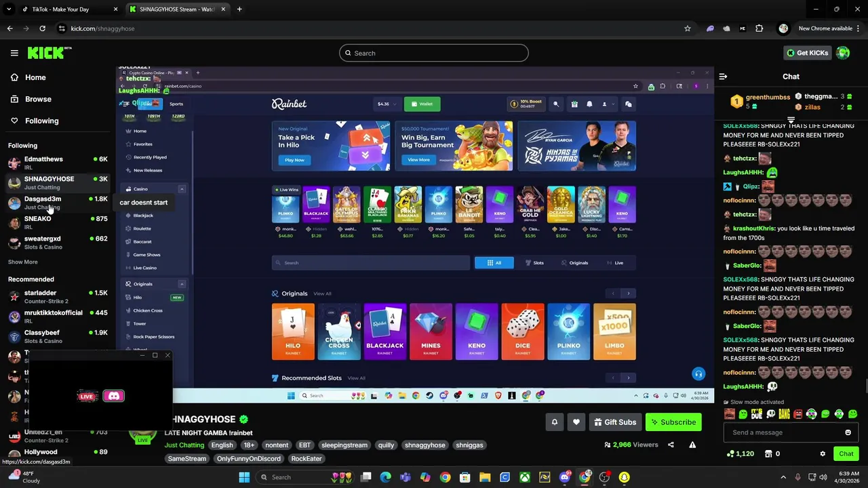Open File Explorer from the taskbar

[485, 477]
